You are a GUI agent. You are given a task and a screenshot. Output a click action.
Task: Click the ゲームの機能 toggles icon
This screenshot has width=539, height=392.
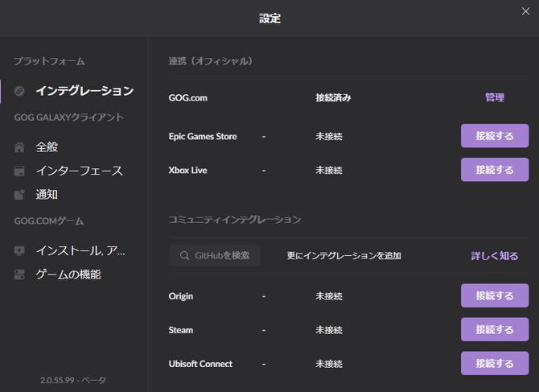(19, 274)
